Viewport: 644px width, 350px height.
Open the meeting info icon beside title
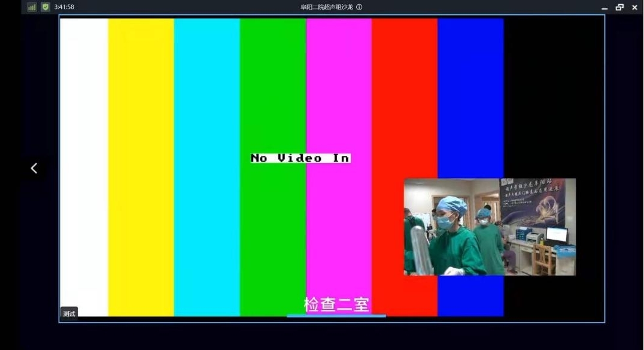[x=359, y=7]
